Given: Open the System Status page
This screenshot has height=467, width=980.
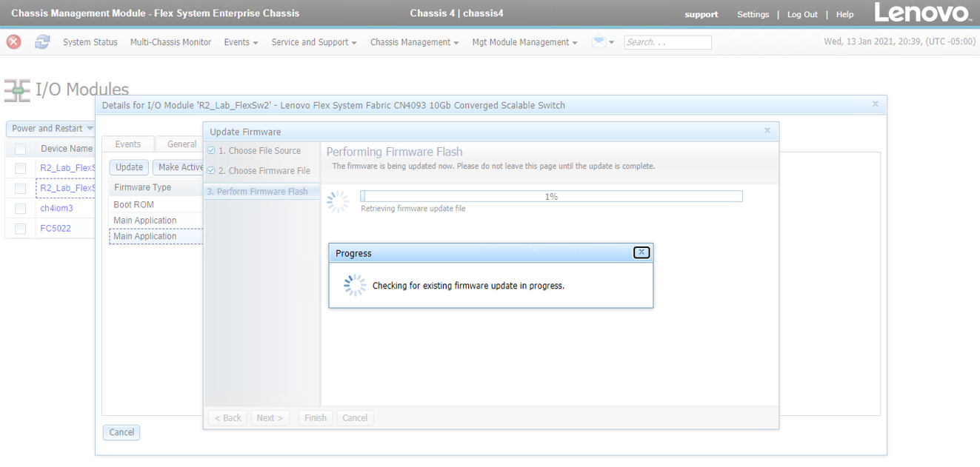Looking at the screenshot, I should (x=90, y=42).
